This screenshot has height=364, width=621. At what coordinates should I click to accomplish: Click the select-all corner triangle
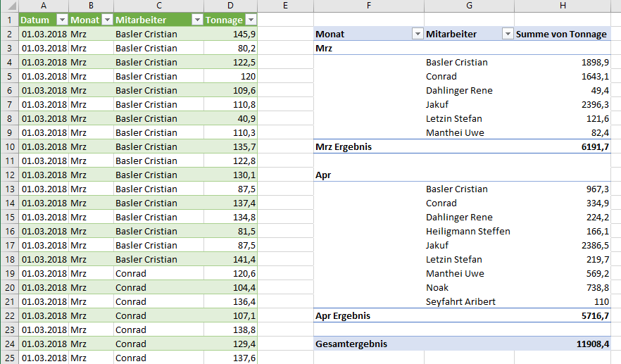click(10, 6)
